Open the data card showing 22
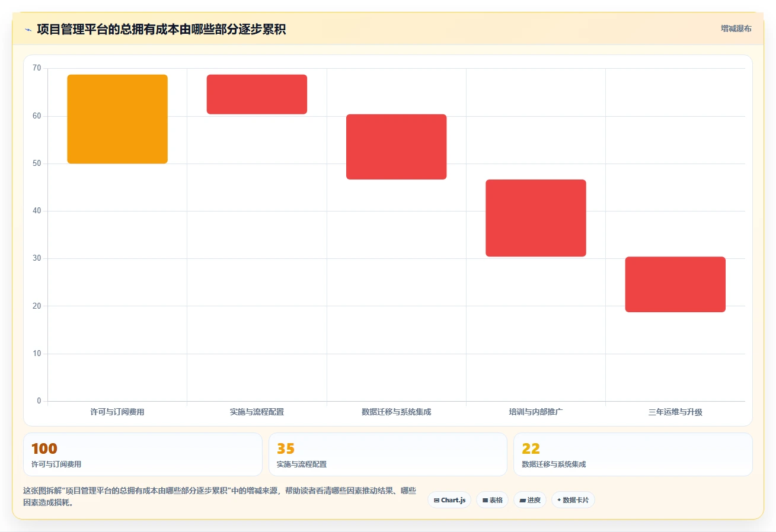Image resolution: width=776 pixels, height=532 pixels. pos(633,454)
